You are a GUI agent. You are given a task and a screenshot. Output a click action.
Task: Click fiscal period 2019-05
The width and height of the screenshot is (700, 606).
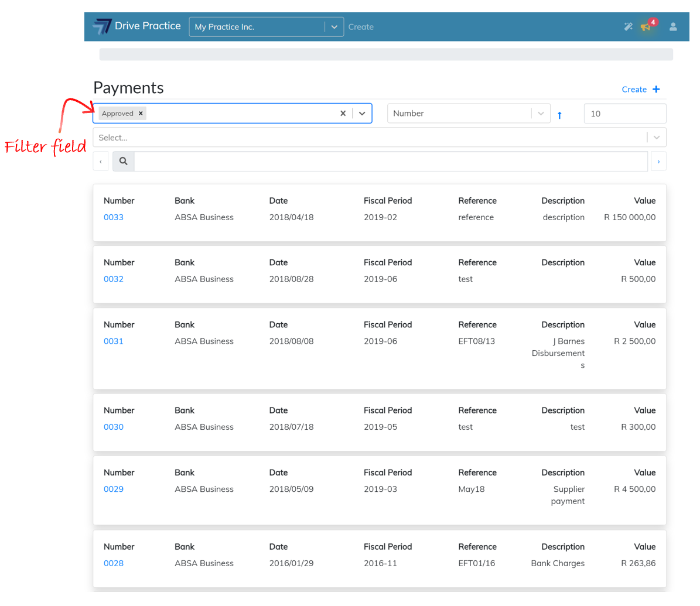(x=380, y=427)
